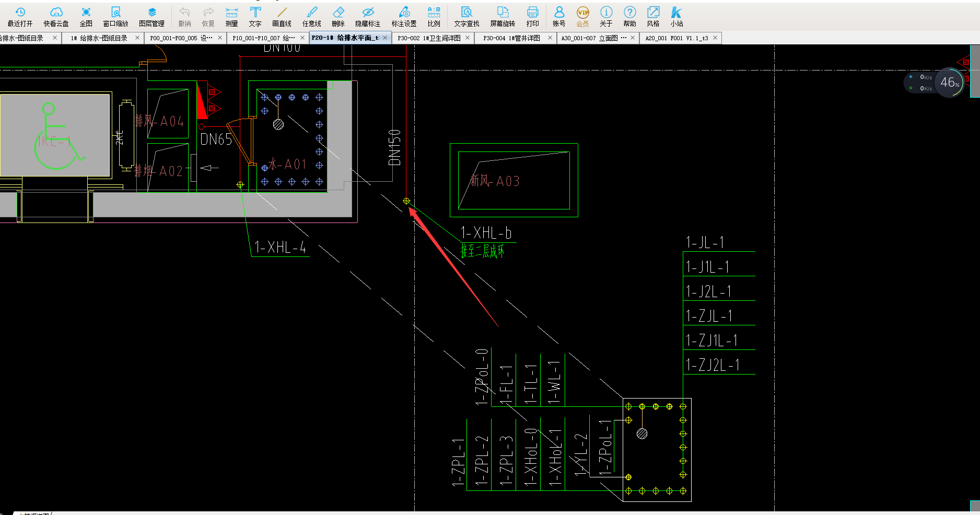Click 屏幕旋转 screen rotate
The width and height of the screenshot is (980, 515).
(x=503, y=17)
